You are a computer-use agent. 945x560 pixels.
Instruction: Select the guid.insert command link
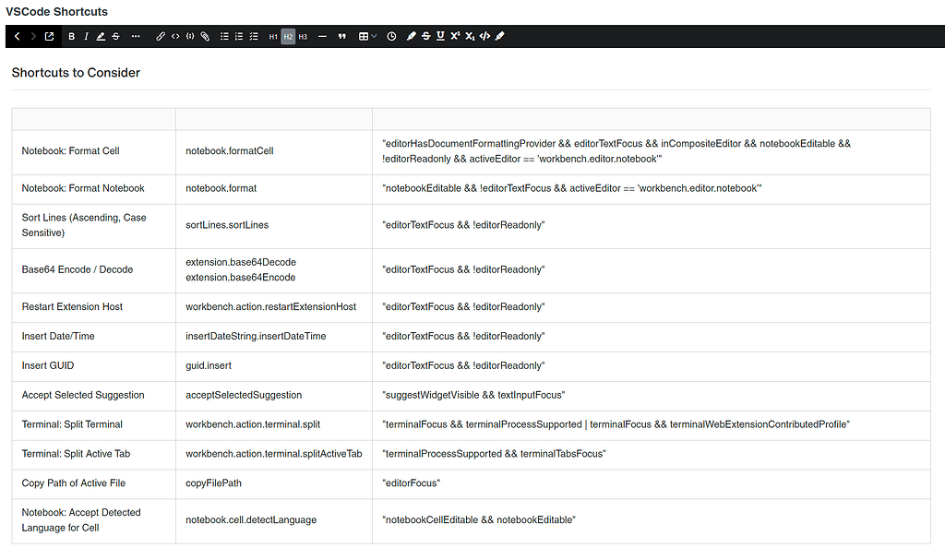tap(208, 364)
